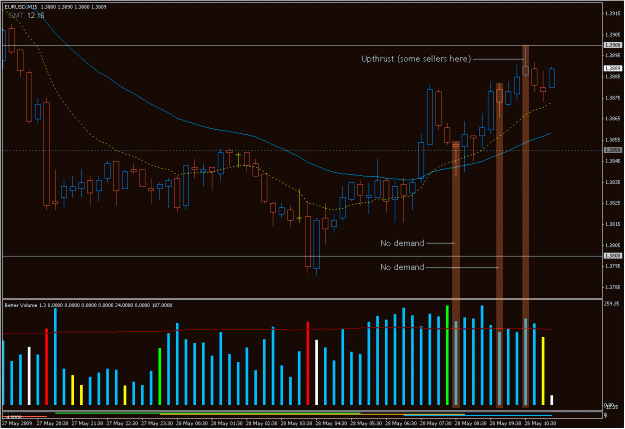Click the "27 May 2009" time axis label

tap(17, 423)
